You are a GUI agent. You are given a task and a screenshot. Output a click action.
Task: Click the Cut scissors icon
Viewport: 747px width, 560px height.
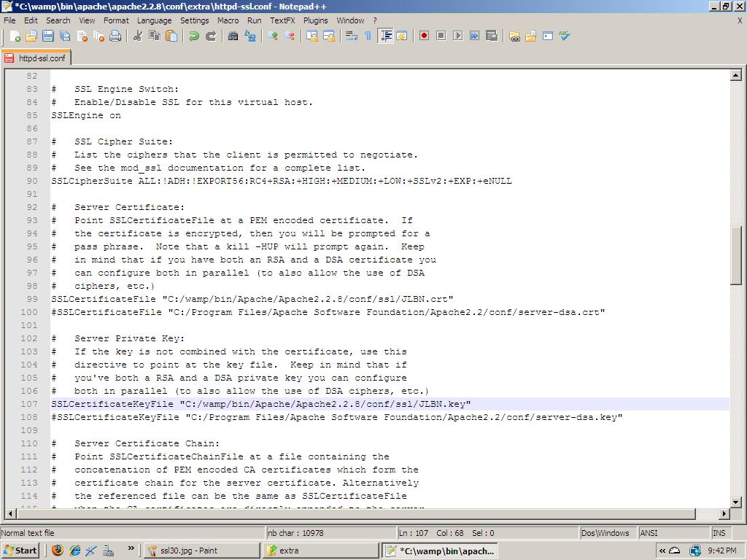coord(137,36)
